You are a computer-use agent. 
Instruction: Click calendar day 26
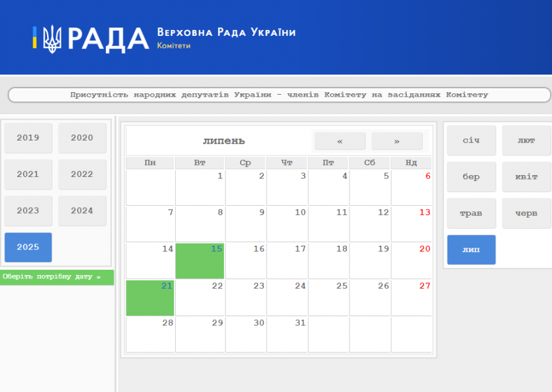370,298
